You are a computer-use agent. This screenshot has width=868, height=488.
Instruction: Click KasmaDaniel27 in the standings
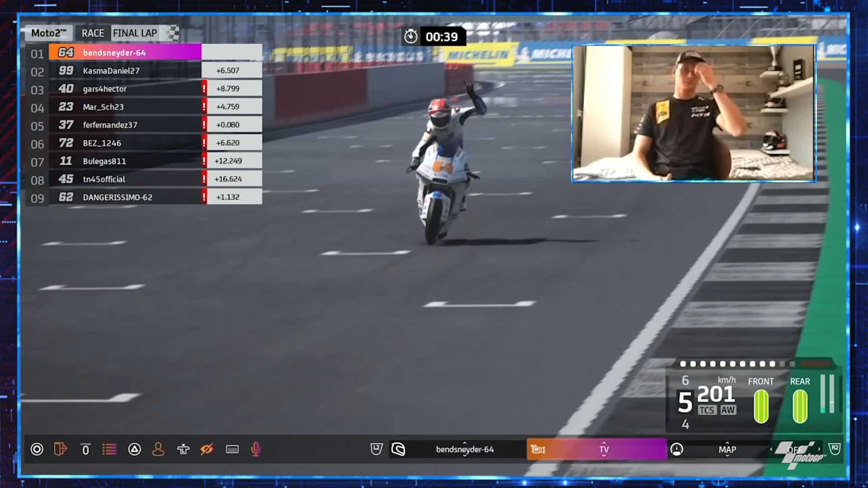(111, 70)
